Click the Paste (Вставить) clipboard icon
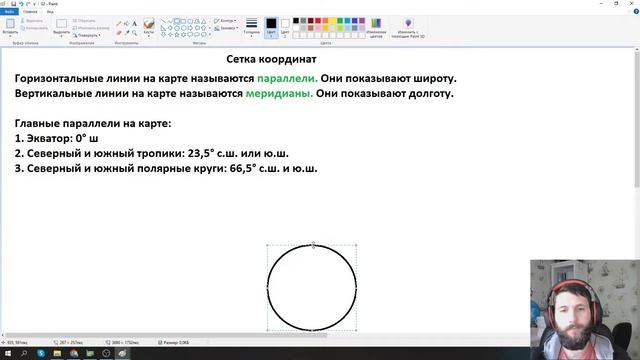This screenshot has height=360, width=640. pos(10,23)
